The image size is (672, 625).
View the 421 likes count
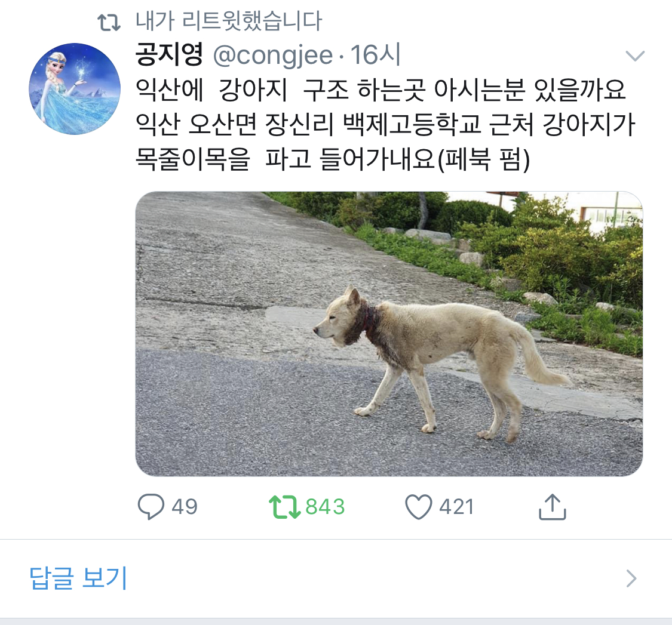(456, 507)
